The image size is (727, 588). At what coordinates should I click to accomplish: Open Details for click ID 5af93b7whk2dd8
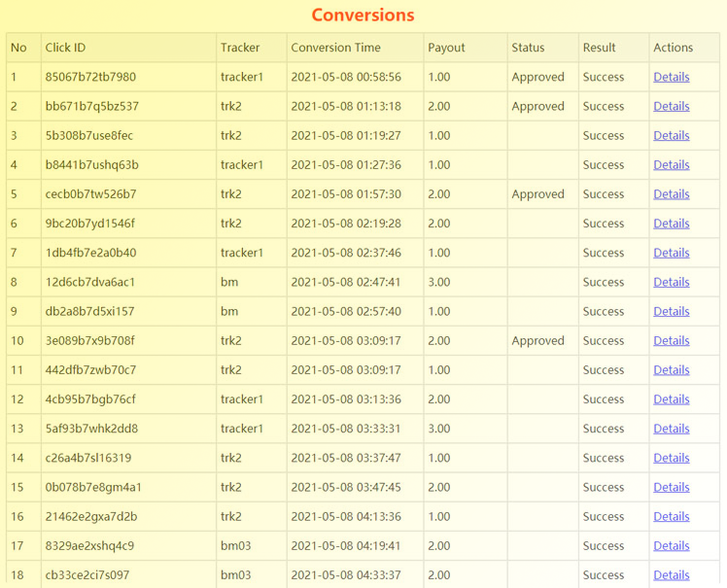click(671, 429)
